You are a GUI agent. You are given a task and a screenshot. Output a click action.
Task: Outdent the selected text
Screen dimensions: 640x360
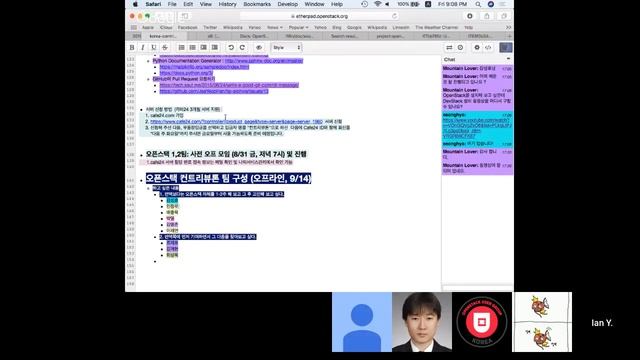click(215, 48)
